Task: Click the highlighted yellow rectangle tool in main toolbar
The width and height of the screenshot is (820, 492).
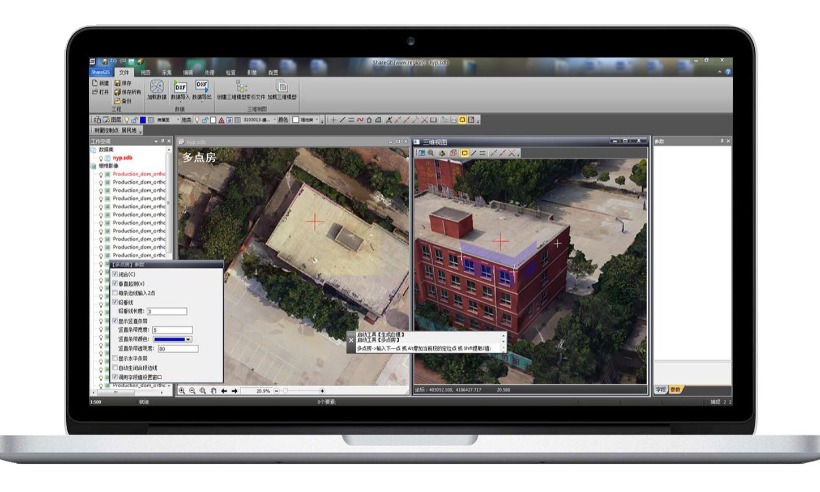Action: pos(462,120)
